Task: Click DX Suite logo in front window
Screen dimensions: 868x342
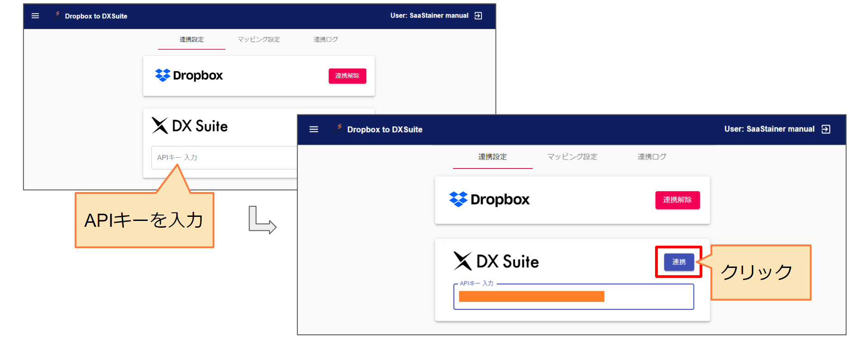Action: tap(496, 261)
